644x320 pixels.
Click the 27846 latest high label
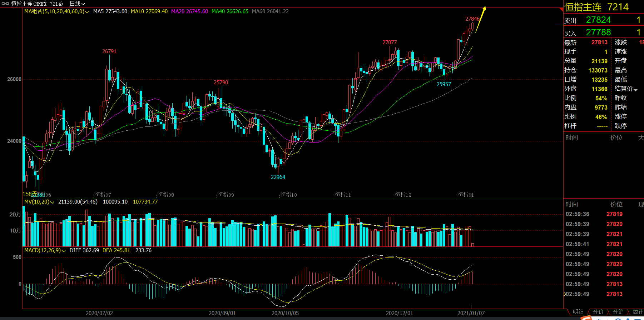pos(472,19)
